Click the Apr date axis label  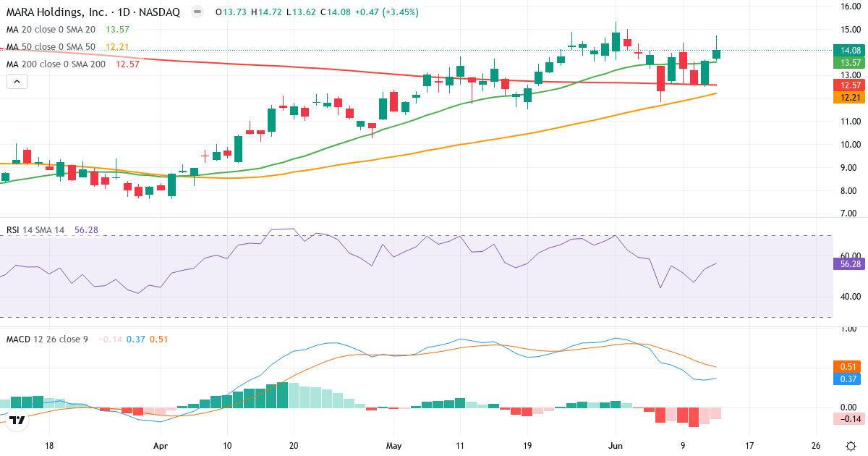click(x=161, y=445)
